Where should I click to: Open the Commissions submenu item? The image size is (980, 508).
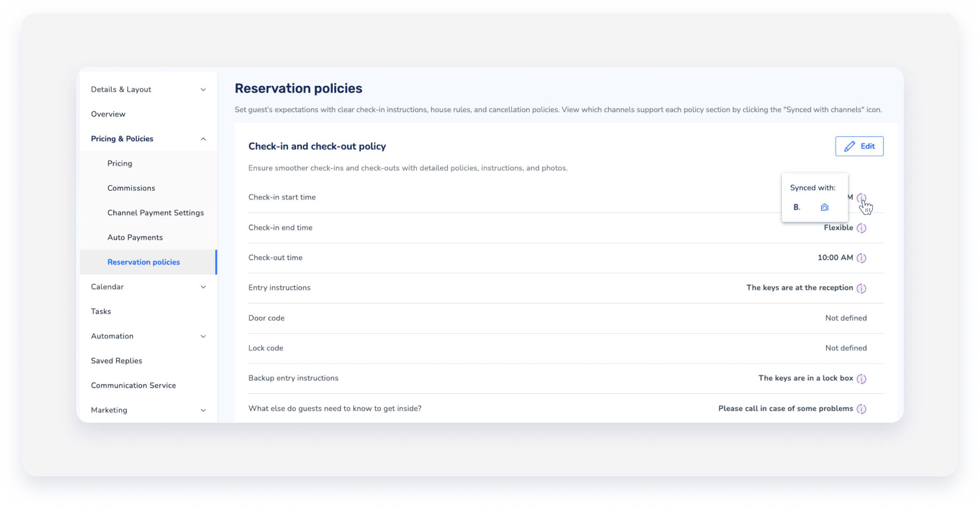131,188
